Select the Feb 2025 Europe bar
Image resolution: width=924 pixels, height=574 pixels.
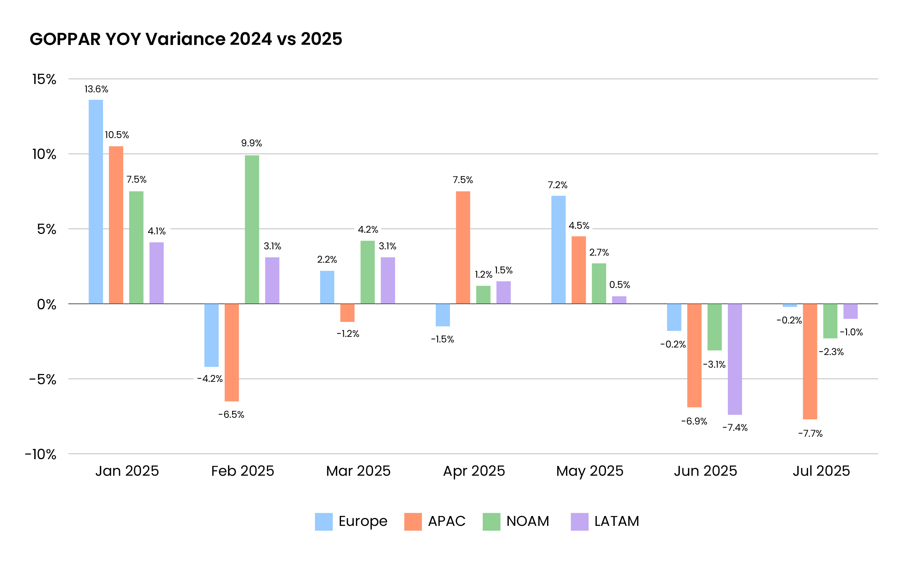(x=212, y=335)
